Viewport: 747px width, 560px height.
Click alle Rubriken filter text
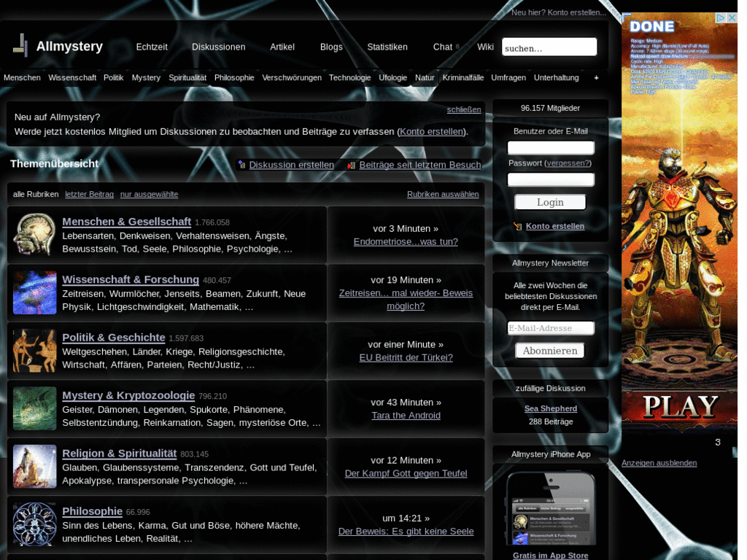pos(36,194)
